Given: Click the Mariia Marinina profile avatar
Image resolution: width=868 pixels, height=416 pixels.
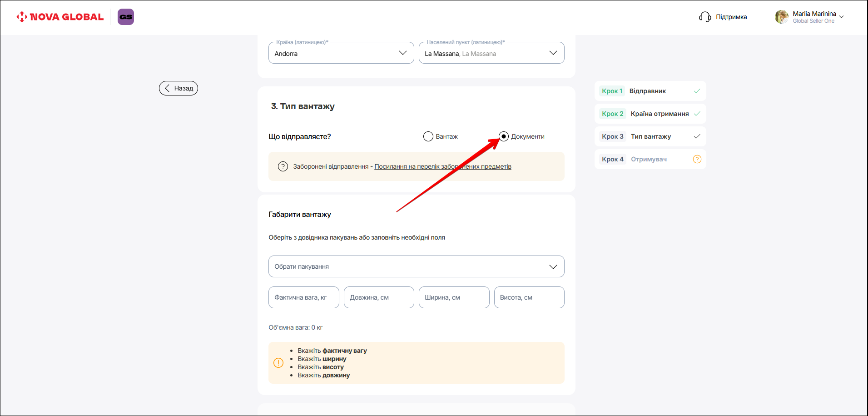Looking at the screenshot, I should [x=781, y=17].
